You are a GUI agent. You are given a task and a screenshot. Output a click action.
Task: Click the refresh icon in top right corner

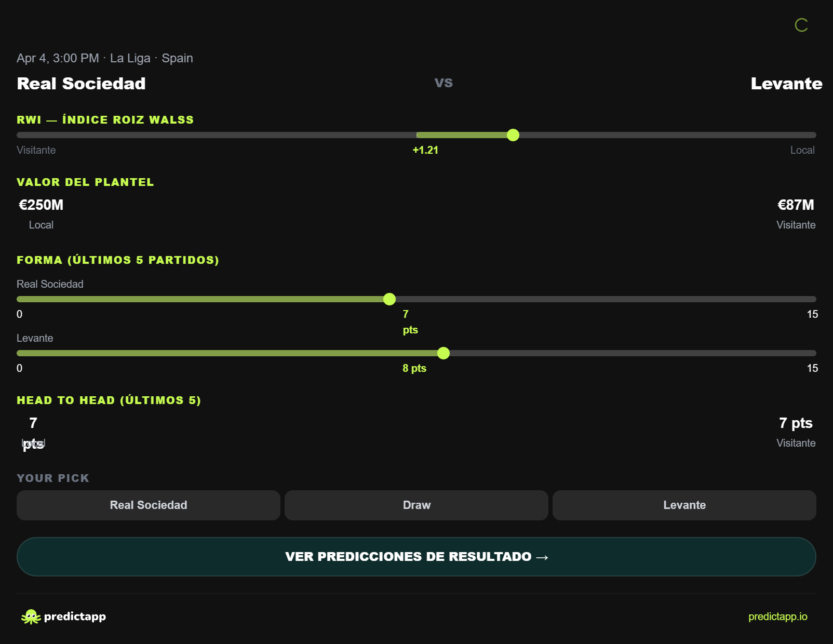pyautogui.click(x=801, y=25)
